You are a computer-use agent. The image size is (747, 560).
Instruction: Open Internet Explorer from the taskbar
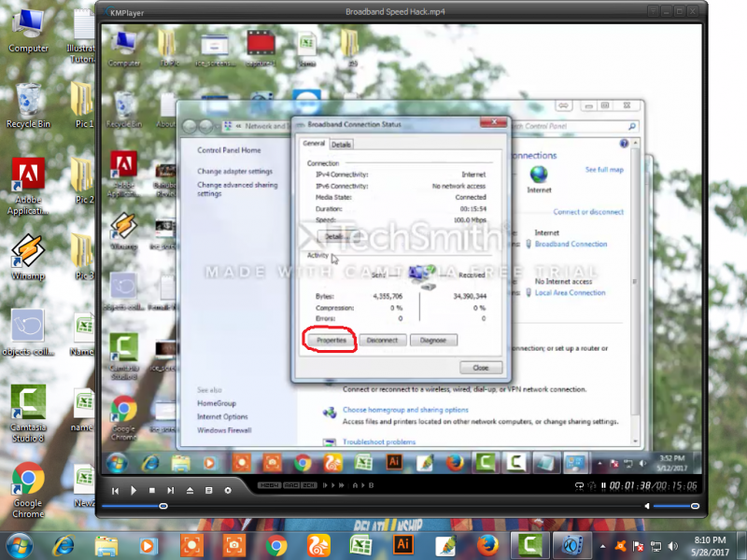coord(63,546)
